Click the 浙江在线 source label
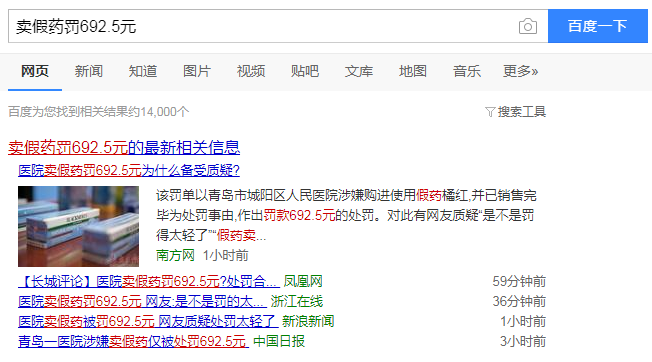 pyautogui.click(x=297, y=301)
